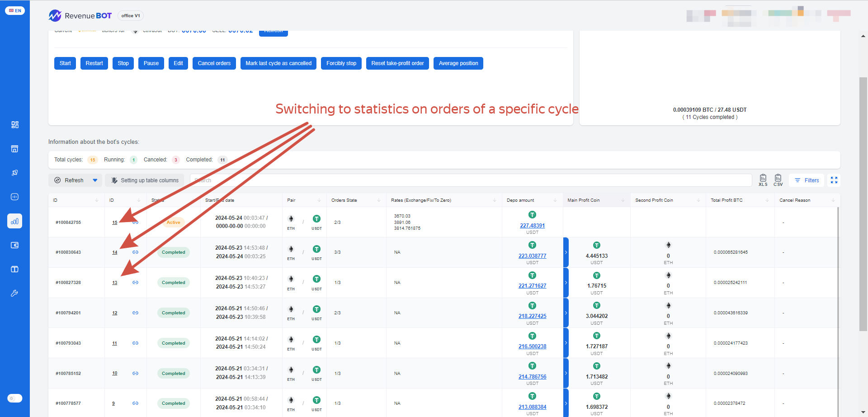
Task: Click the RevenueBOT logo
Action: [80, 16]
